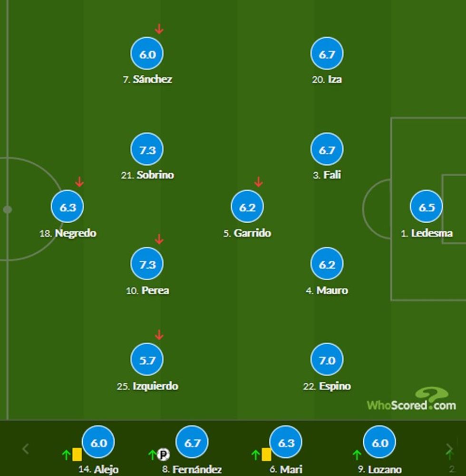Click Fali's 6.7 rating circle

[327, 150]
